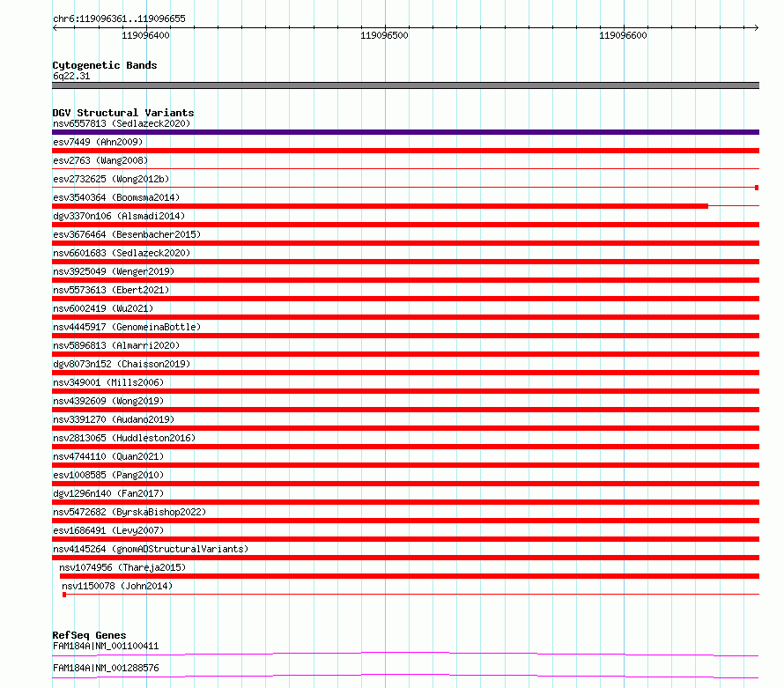Select variant esv2732625 (Wong2012b)
The image size is (784, 688).
pos(111,179)
